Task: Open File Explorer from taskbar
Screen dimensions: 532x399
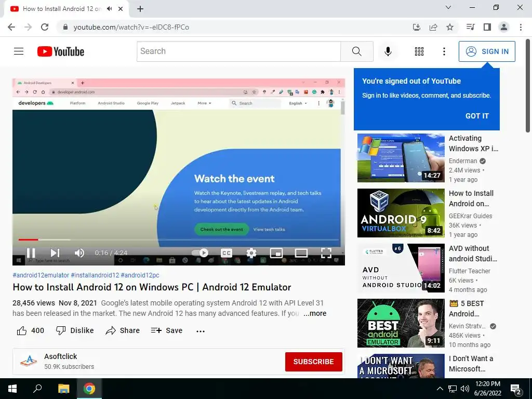Action: tap(63, 389)
